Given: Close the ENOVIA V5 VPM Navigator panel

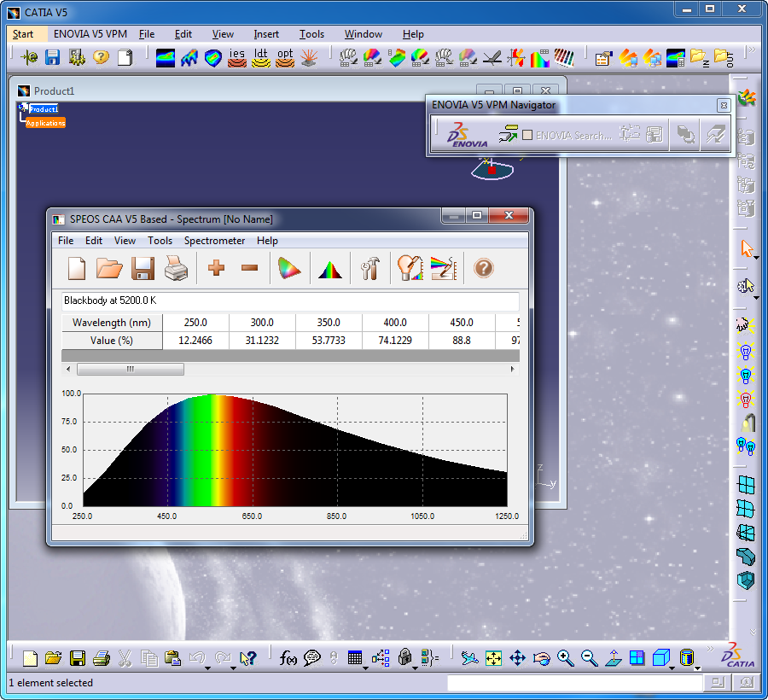Looking at the screenshot, I should coord(724,105).
